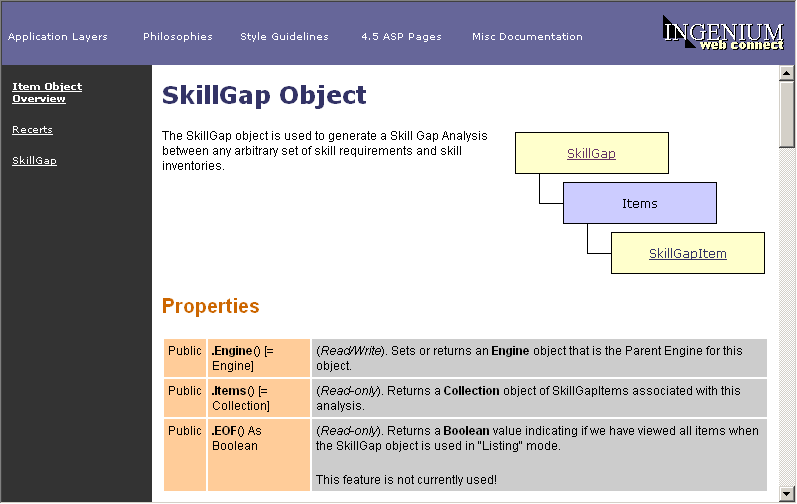Click the SkillGap Object page title
The image size is (797, 504).
pyautogui.click(x=264, y=95)
